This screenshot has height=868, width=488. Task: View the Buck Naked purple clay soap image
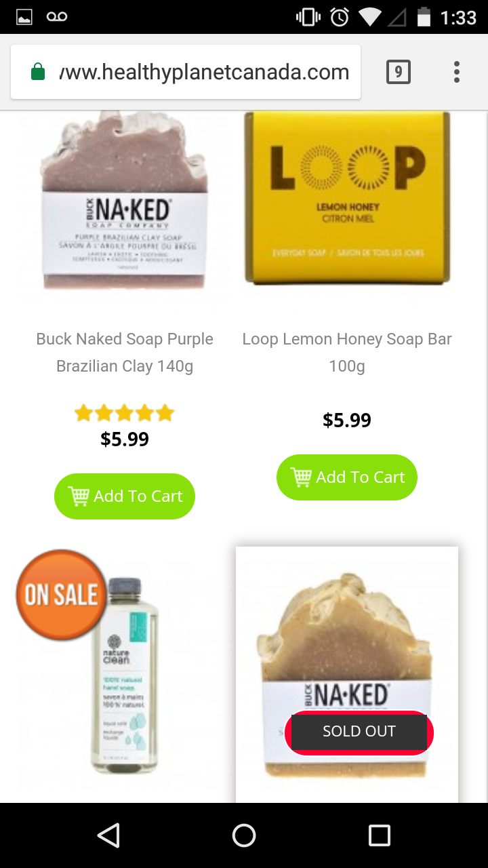pos(125,202)
